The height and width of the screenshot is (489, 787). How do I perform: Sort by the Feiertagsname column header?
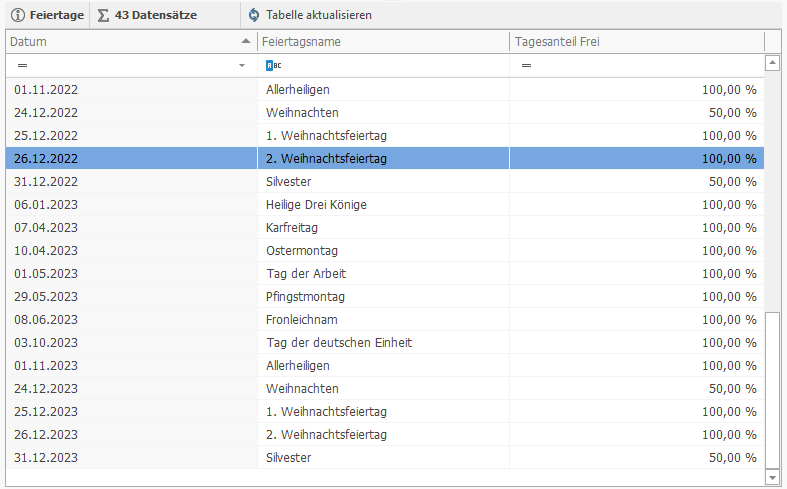click(x=383, y=42)
